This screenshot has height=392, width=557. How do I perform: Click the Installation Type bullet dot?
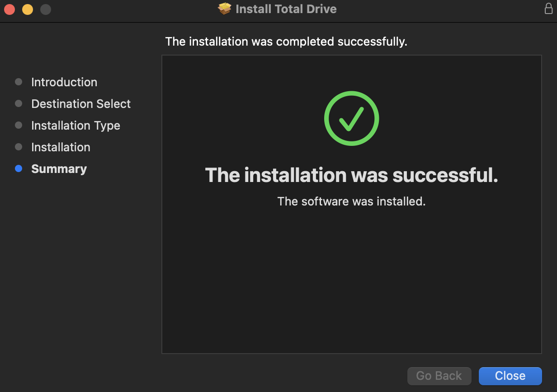tap(19, 125)
